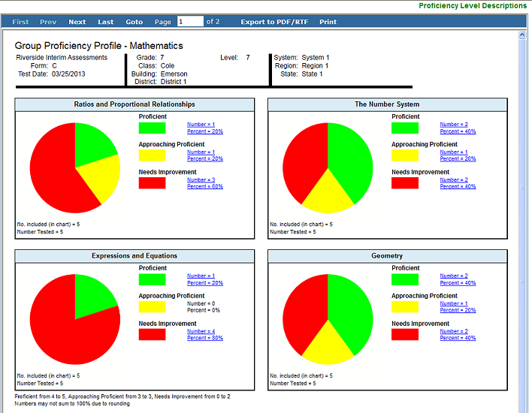Click yellow Approaching Proficient swatch in Geometry
532x413 pixels.
[405, 307]
